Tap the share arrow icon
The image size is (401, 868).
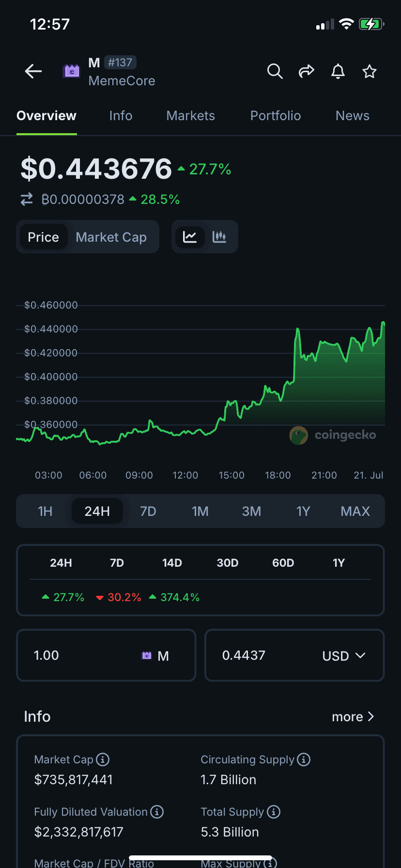(306, 72)
